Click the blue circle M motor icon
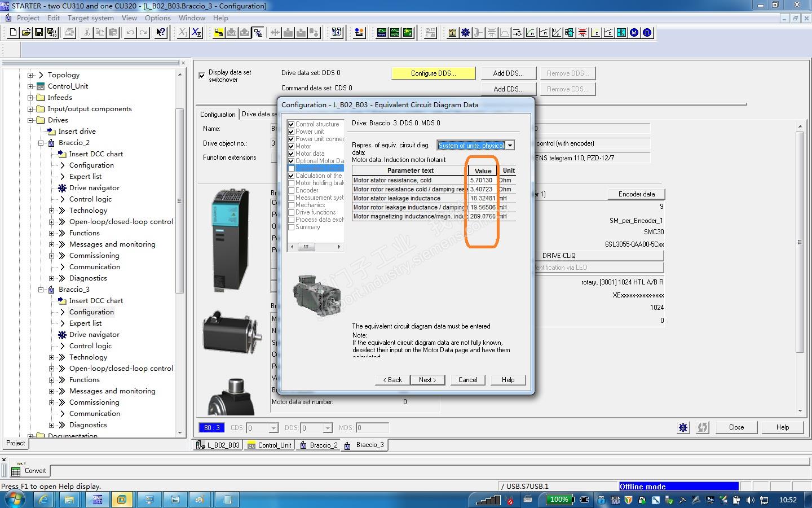Screen dimensions: 812x508 pyautogui.click(x=634, y=33)
